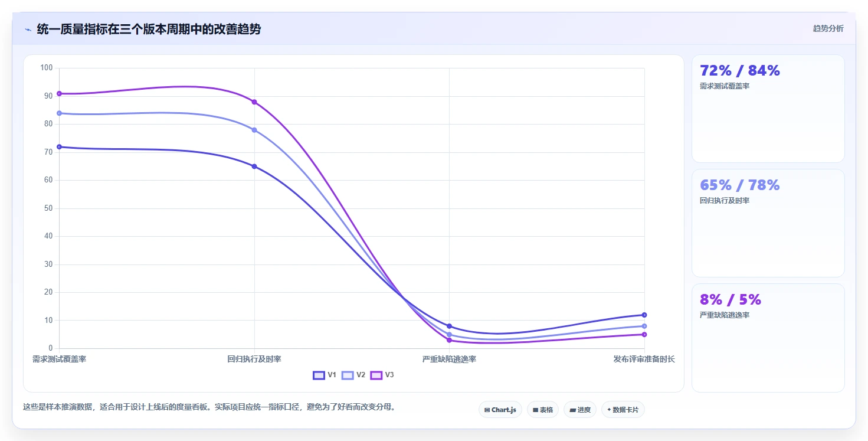Click the V3 data point at 回归执行及时率
The height and width of the screenshot is (441, 868).
254,102
